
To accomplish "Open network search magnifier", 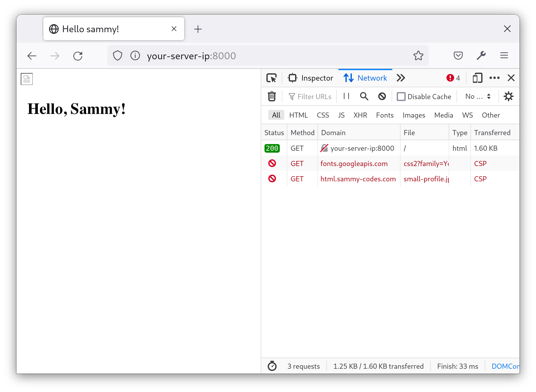I will point(364,96).
